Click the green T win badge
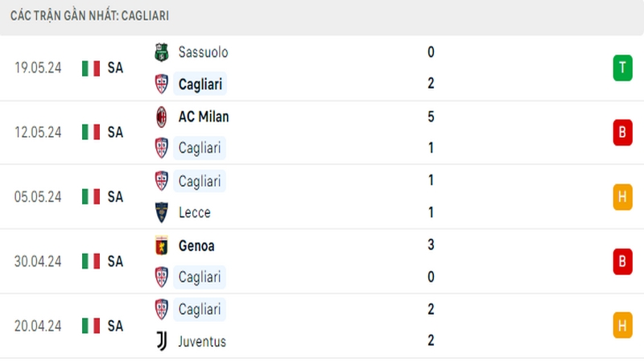 622,68
